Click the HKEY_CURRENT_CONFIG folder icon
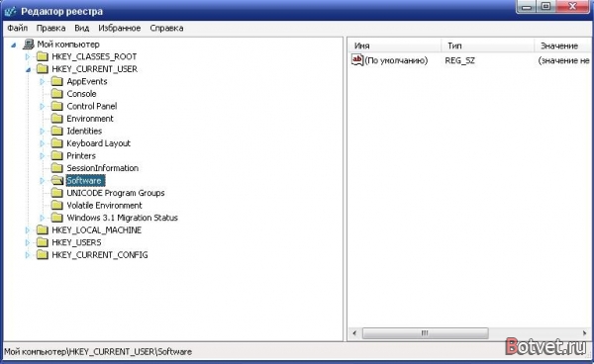Viewport: 594px width, 364px height. tap(42, 255)
